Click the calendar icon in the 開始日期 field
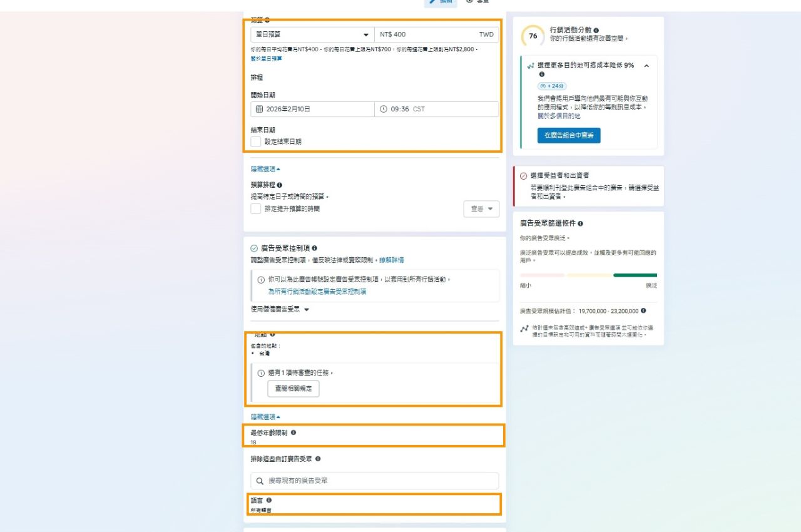This screenshot has height=532, width=801. click(260, 110)
